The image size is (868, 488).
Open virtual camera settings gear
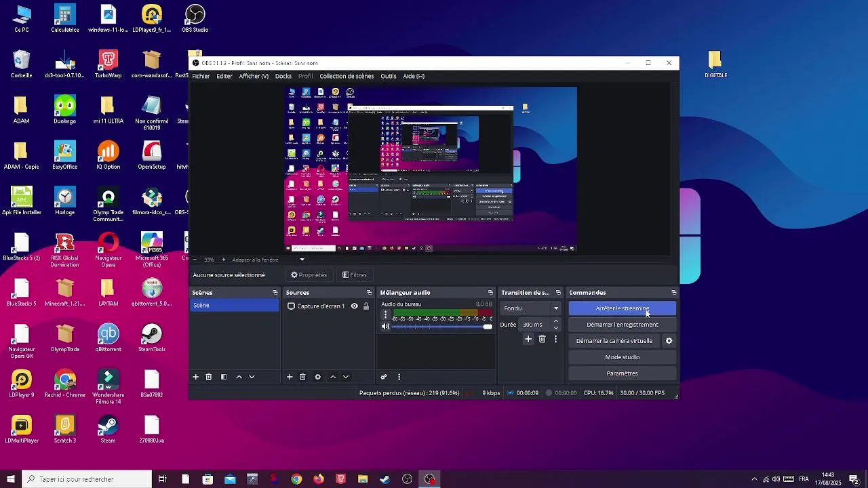pyautogui.click(x=669, y=341)
